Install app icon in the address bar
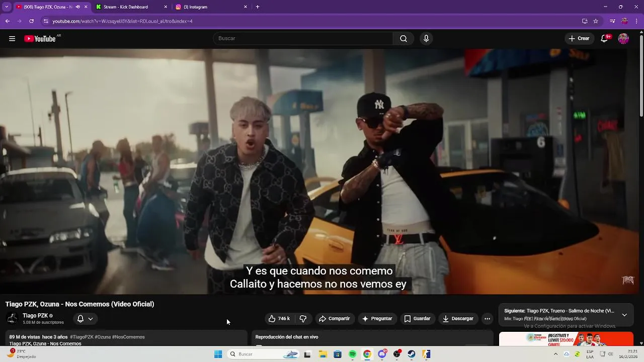 click(x=585, y=21)
